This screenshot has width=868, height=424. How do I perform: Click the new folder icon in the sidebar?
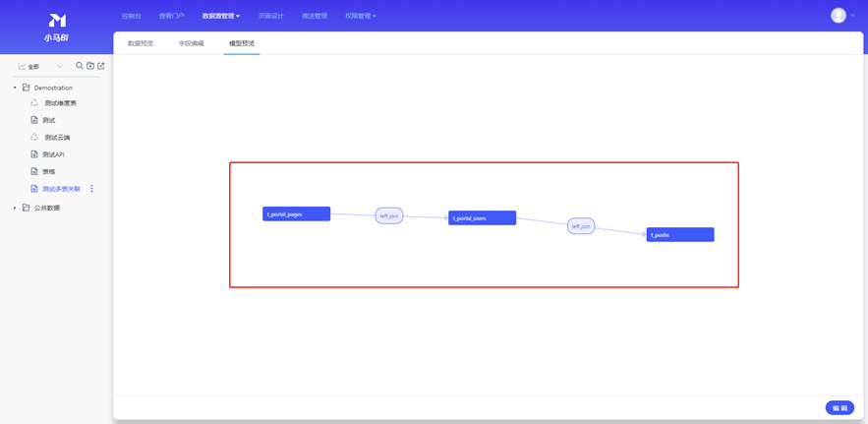[90, 66]
